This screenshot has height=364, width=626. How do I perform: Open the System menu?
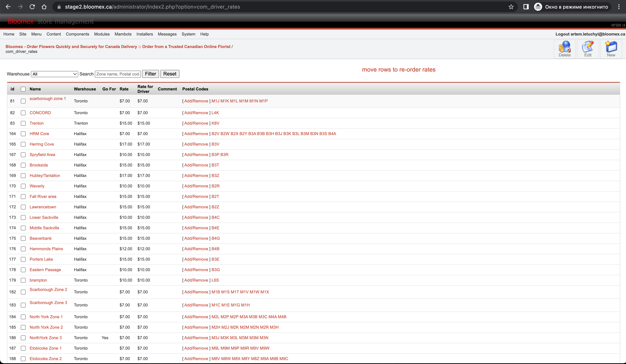pos(188,34)
